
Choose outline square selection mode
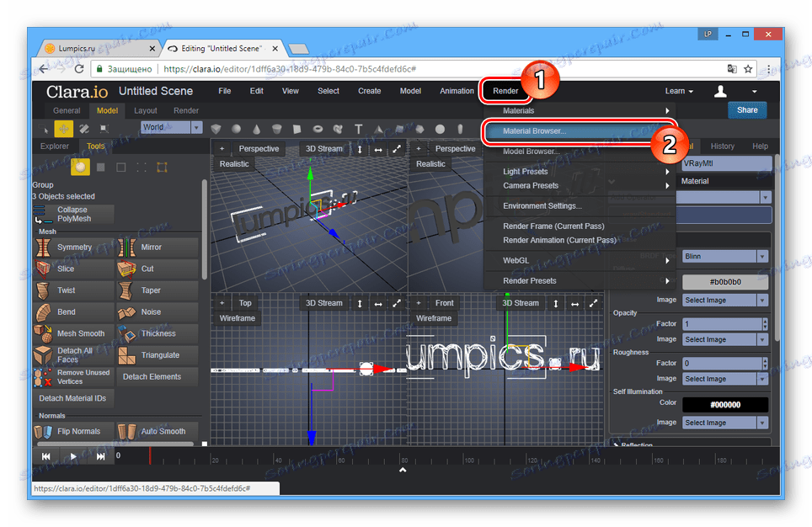coord(121,168)
